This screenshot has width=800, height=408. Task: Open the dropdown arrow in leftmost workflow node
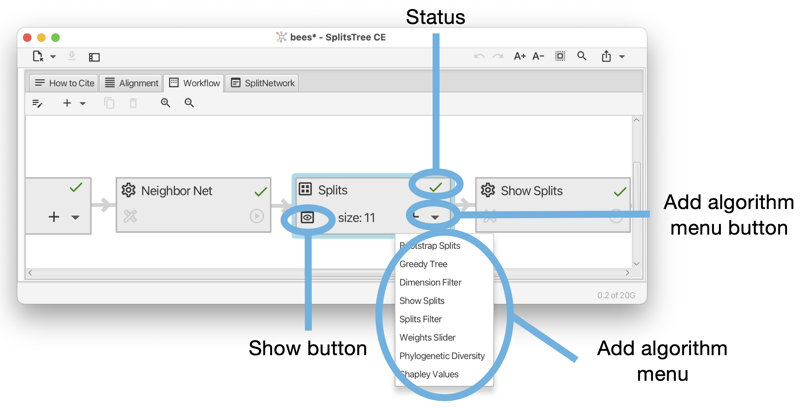point(76,218)
